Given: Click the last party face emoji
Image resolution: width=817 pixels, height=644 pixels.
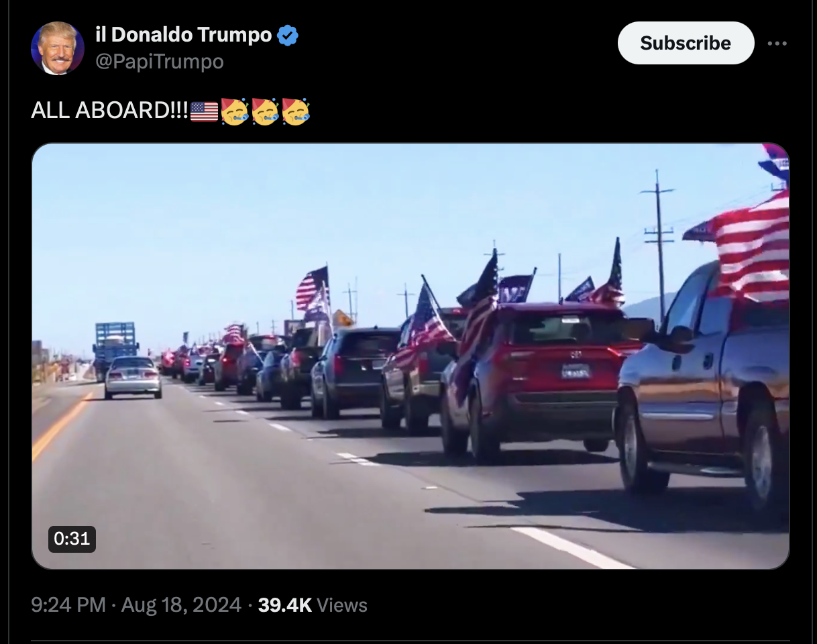Looking at the screenshot, I should 296,111.
